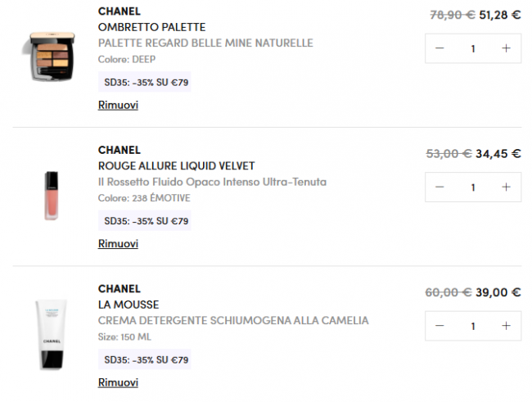The height and width of the screenshot is (402, 532).
Task: Click the SD35 promo badge under Rouge Allure
Action: tap(146, 221)
